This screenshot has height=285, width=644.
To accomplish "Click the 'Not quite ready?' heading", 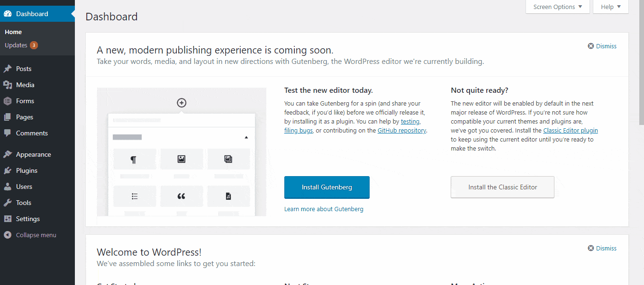I will tap(480, 90).
